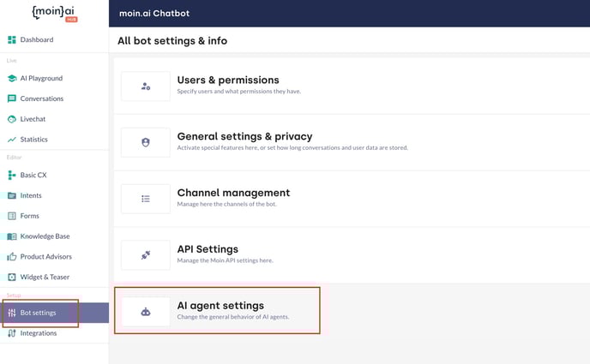Open General settings & privacy heading

[x=244, y=136]
